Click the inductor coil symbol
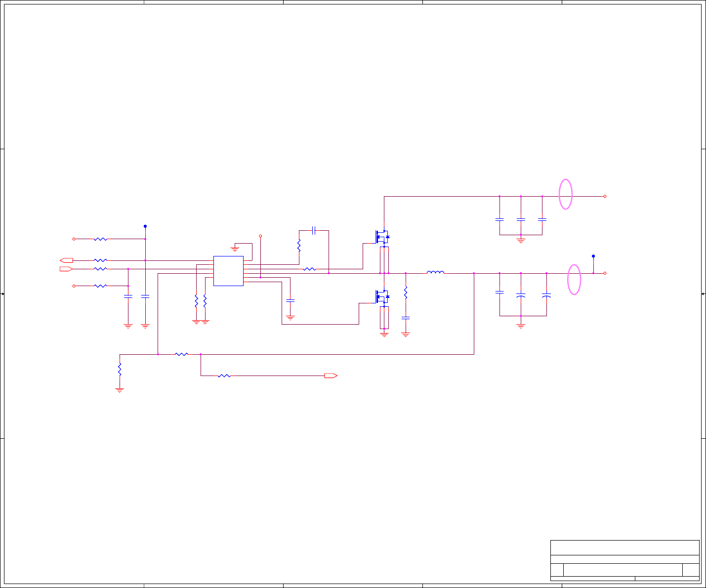Viewport: 706px width, 588px height. pyautogui.click(x=435, y=272)
